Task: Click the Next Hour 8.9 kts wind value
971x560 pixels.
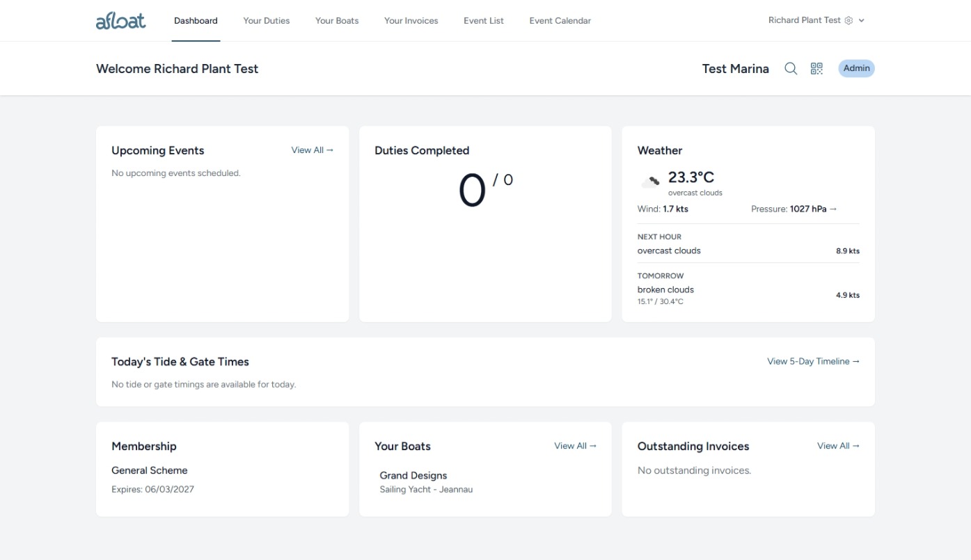Action: 848,251
